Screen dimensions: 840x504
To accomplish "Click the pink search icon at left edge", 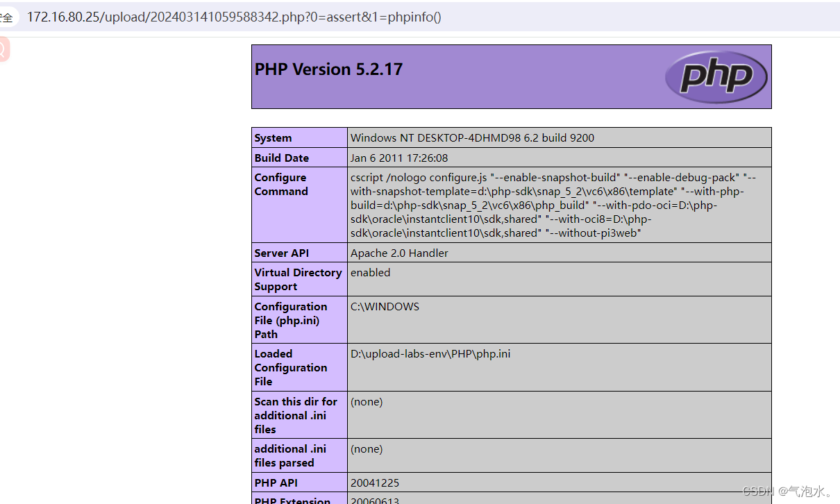I will coord(3,49).
